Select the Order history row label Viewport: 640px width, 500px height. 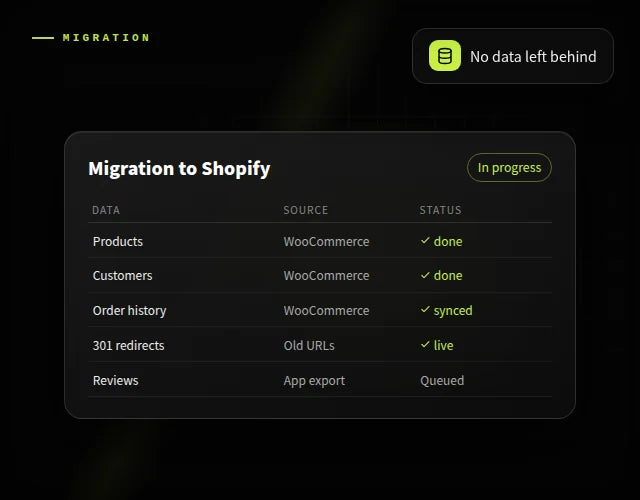129,311
